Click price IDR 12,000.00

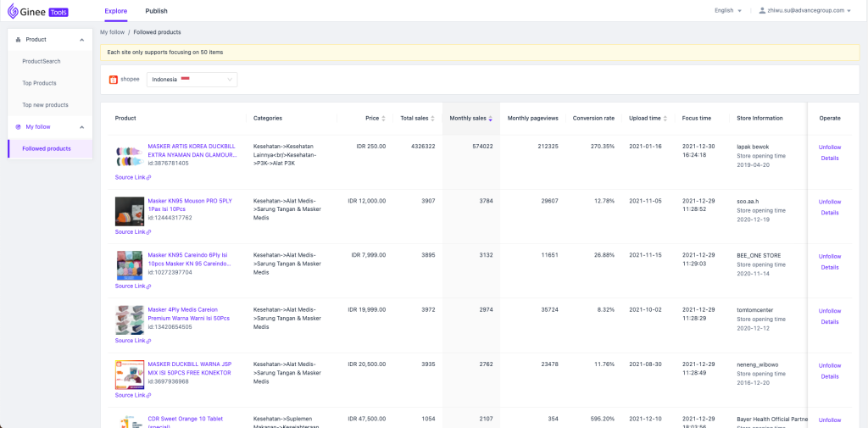[x=367, y=201]
